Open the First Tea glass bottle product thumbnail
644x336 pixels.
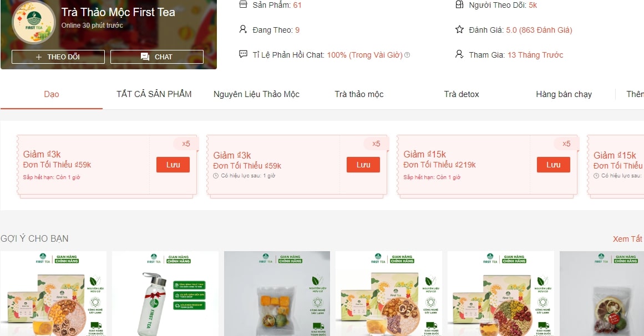165,294
